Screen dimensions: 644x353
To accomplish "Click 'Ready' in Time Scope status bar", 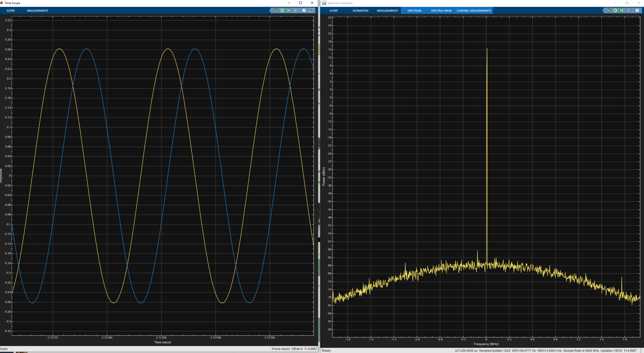I will (4, 349).
